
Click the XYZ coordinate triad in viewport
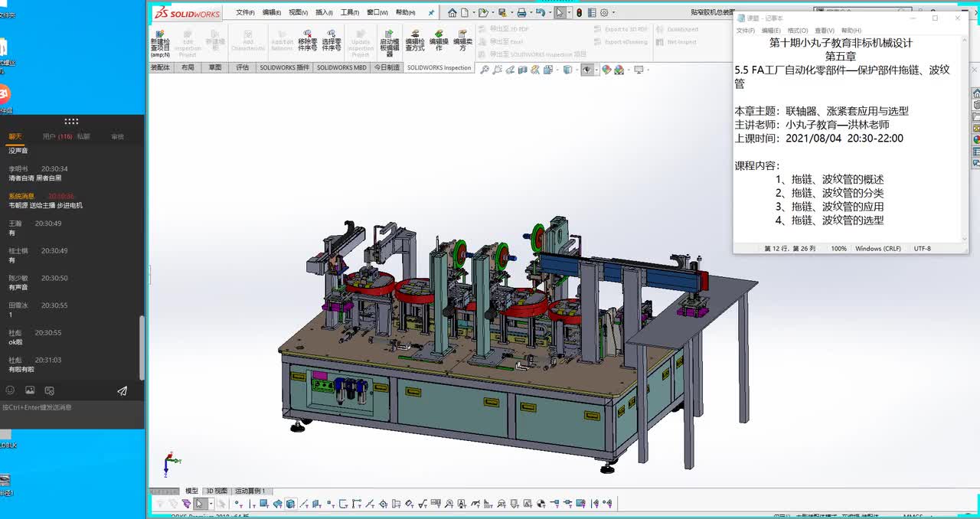coord(171,463)
